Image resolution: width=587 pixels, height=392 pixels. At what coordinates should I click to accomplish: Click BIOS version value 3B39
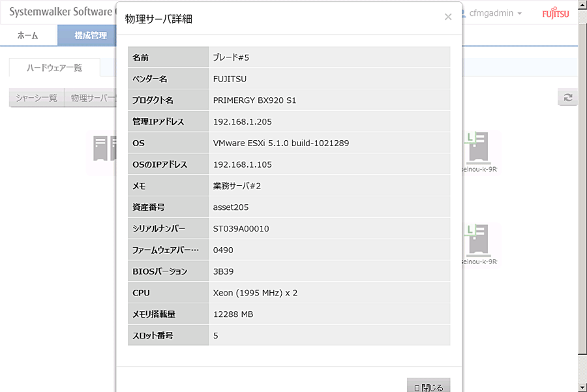(x=223, y=271)
